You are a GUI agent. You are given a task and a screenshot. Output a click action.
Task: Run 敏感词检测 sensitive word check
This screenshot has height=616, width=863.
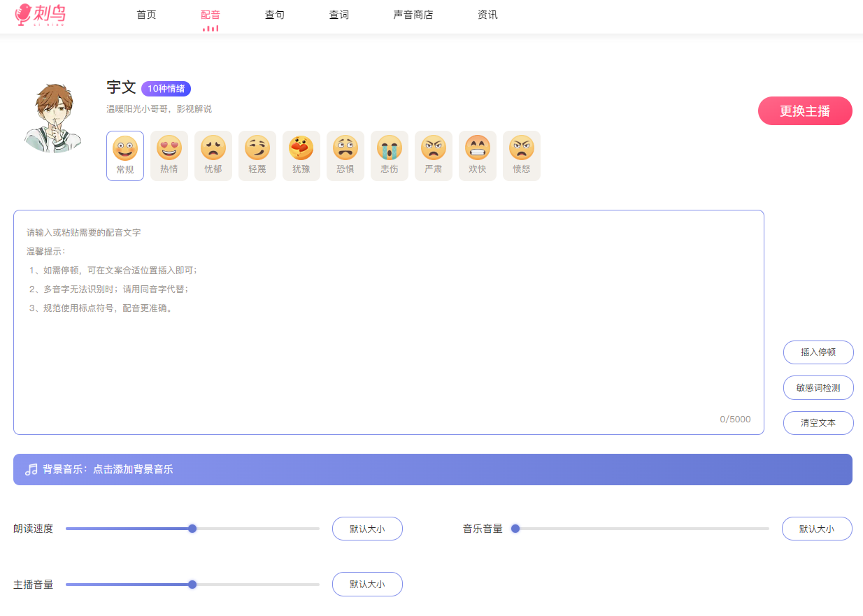818,387
